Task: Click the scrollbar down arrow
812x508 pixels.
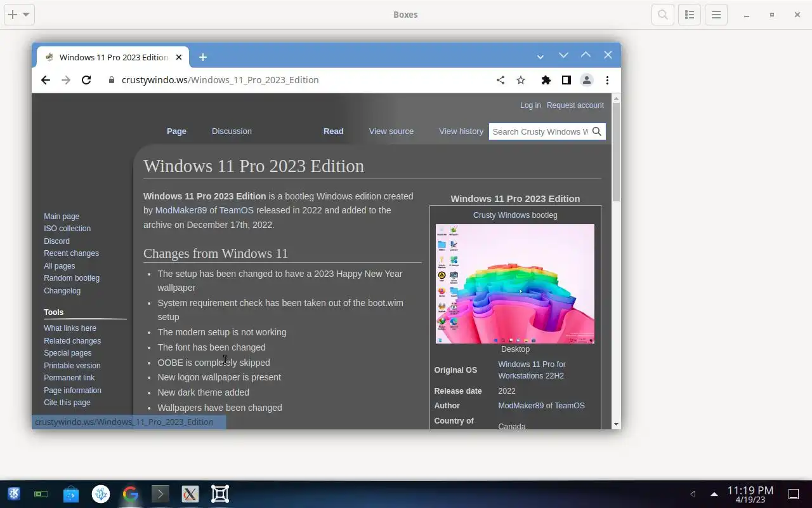Action: 616,424
